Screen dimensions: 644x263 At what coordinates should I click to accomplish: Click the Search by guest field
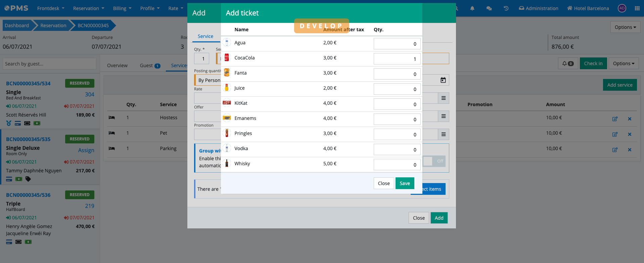[x=49, y=64]
